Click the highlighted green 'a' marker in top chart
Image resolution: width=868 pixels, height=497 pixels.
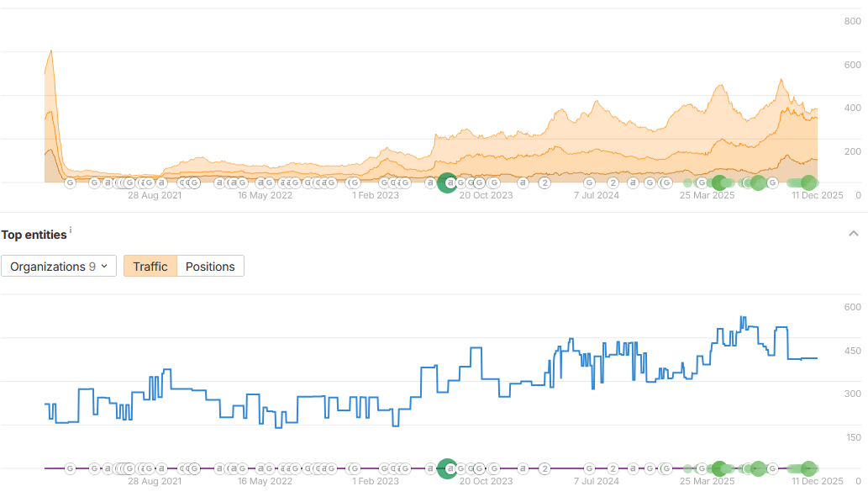tap(449, 182)
